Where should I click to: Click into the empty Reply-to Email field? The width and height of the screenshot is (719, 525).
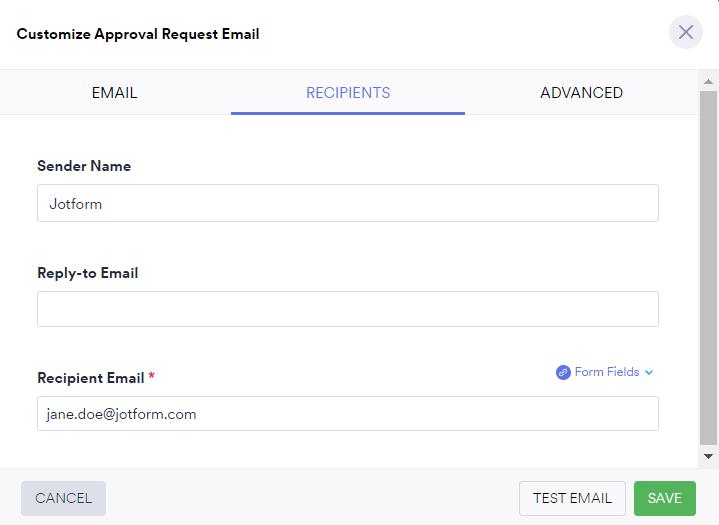(x=347, y=309)
